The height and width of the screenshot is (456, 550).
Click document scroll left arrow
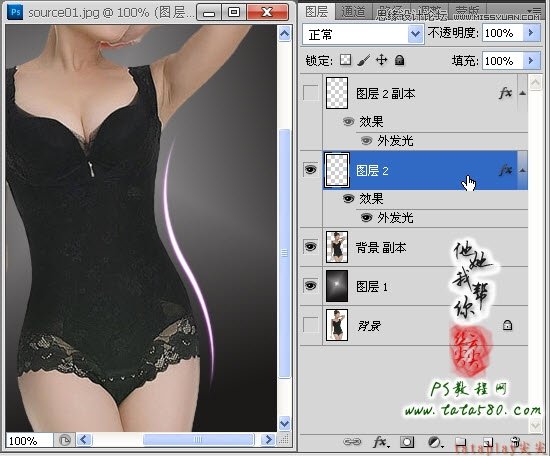click(84, 440)
